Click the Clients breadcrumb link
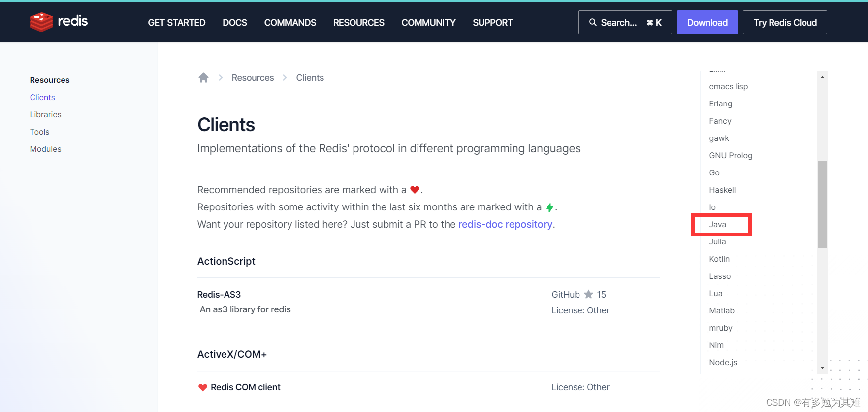Viewport: 868px width, 412px height. tap(310, 78)
